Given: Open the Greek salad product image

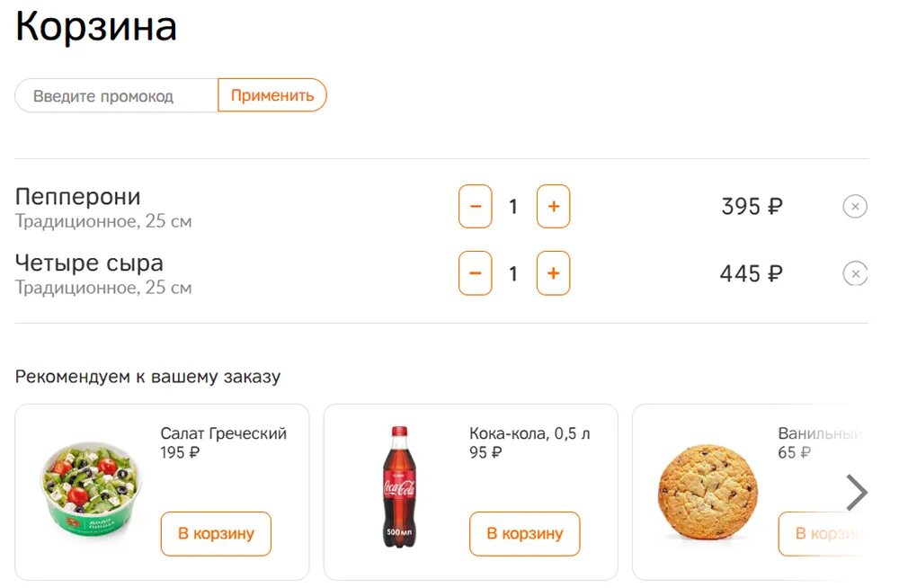Looking at the screenshot, I should click(x=91, y=488).
